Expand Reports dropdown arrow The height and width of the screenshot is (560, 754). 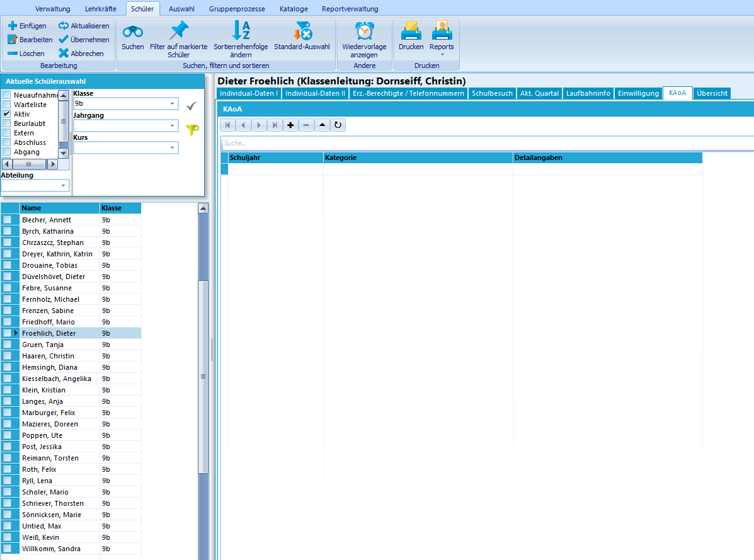click(442, 55)
